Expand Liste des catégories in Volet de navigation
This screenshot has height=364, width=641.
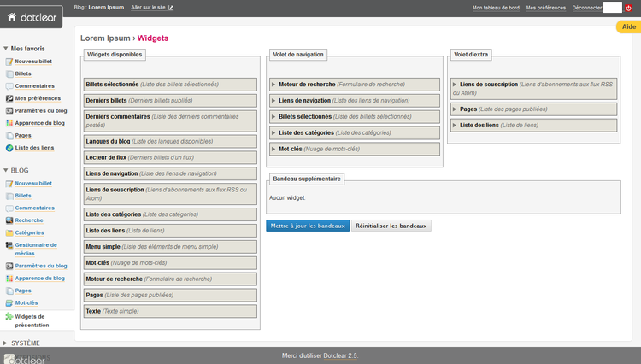[273, 132]
